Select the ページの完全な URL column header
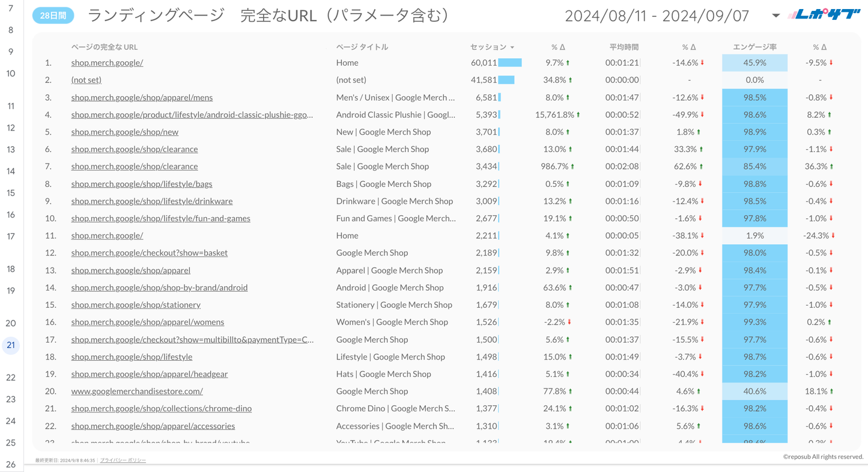Screen dimensions: 868x472 coord(104,47)
